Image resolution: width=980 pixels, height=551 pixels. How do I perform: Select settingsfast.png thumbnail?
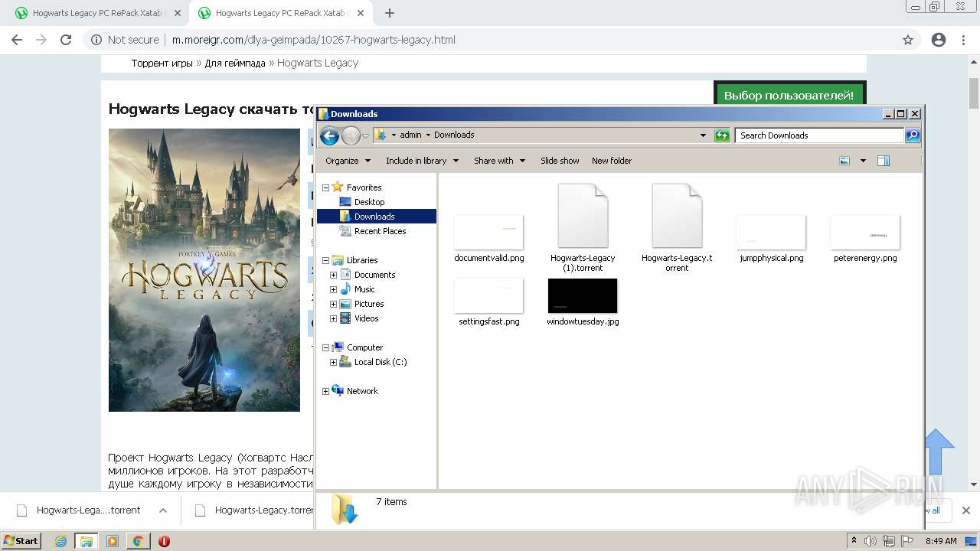(x=488, y=295)
